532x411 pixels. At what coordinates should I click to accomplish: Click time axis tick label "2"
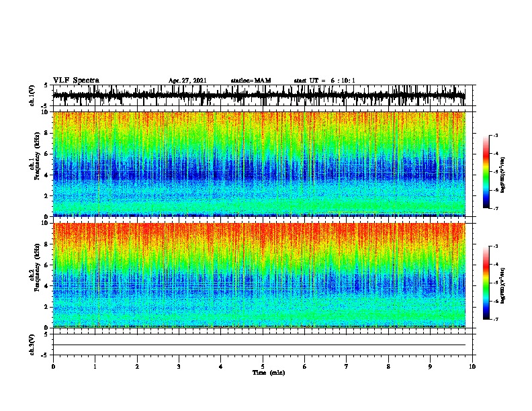tap(137, 367)
